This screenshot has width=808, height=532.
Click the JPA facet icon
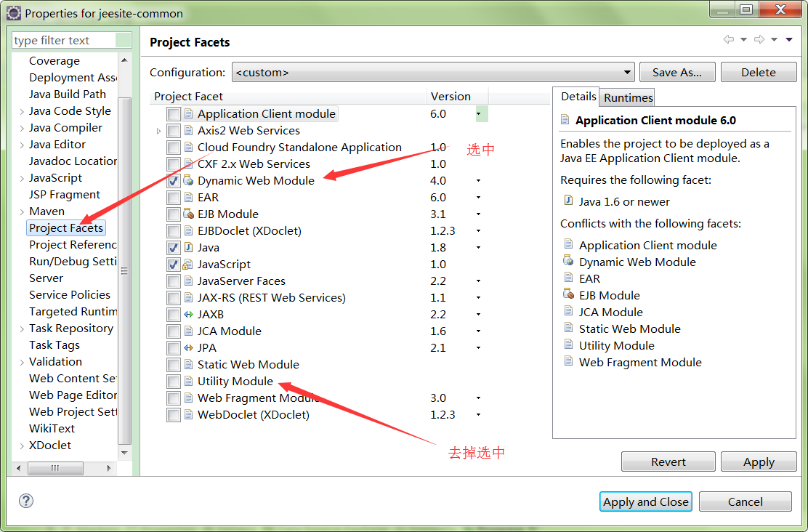pos(187,347)
